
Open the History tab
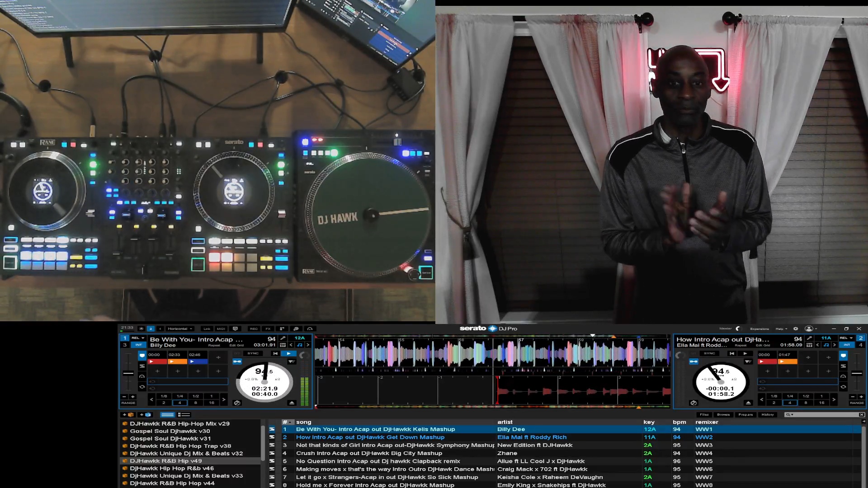[767, 415]
